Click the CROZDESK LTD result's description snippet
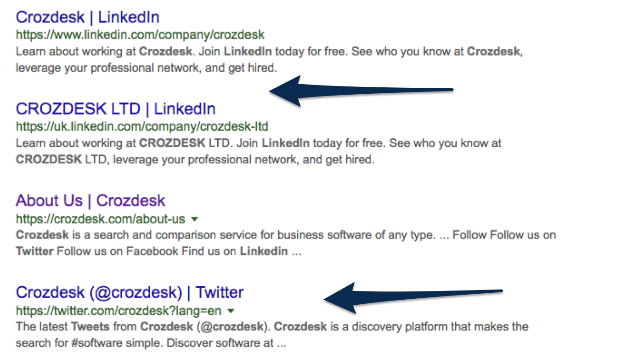Viewport: 644px width, 353px height. pos(259,152)
